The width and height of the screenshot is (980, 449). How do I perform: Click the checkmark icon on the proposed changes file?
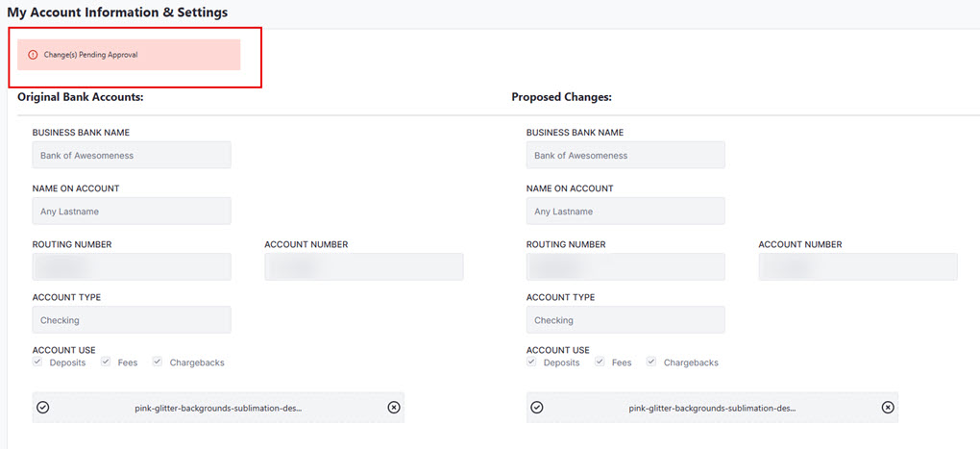click(537, 408)
